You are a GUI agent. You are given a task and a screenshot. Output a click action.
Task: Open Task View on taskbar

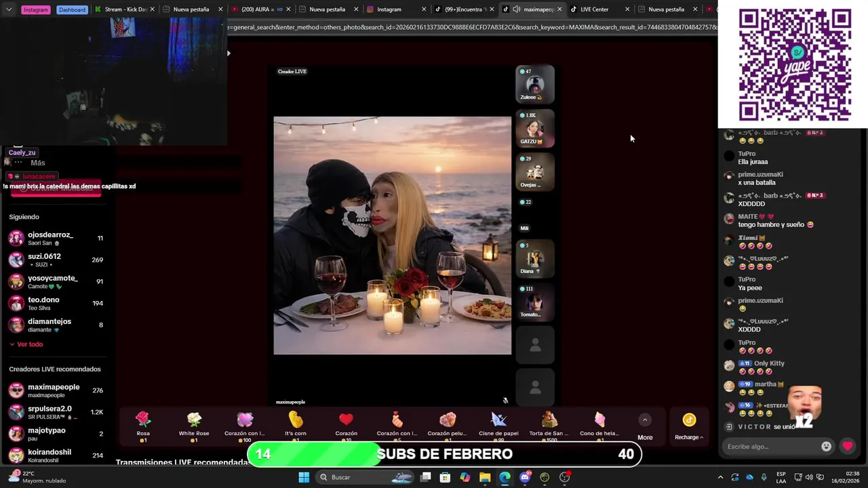pos(426,477)
